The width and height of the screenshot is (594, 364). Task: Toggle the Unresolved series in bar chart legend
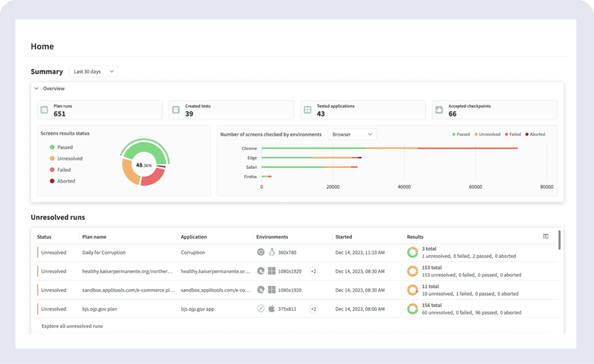[x=488, y=134]
